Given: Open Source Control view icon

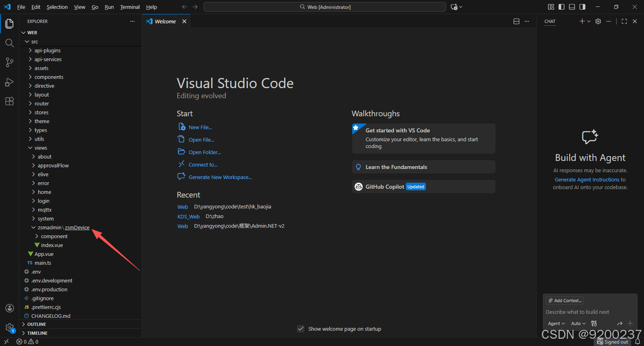Looking at the screenshot, I should [10, 62].
